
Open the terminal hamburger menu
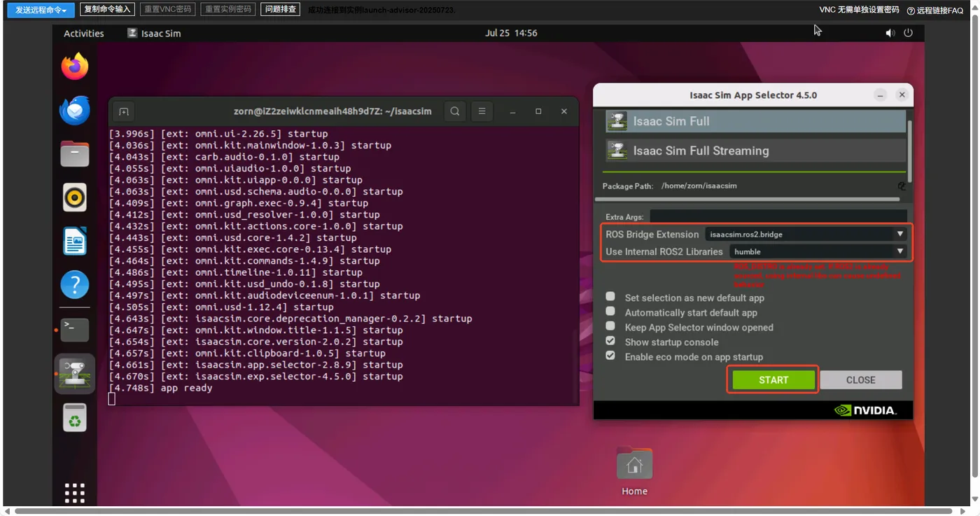pos(482,111)
